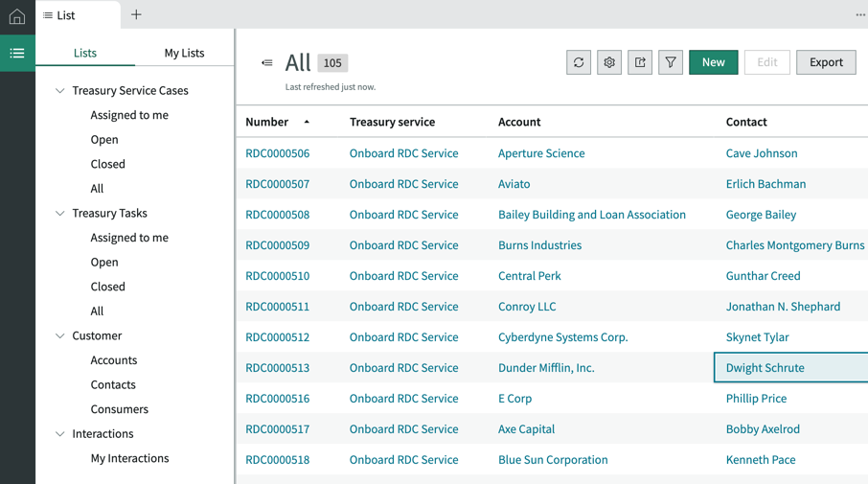The width and height of the screenshot is (868, 484).
Task: Collapse Treasury Tasks group
Action: click(x=59, y=213)
